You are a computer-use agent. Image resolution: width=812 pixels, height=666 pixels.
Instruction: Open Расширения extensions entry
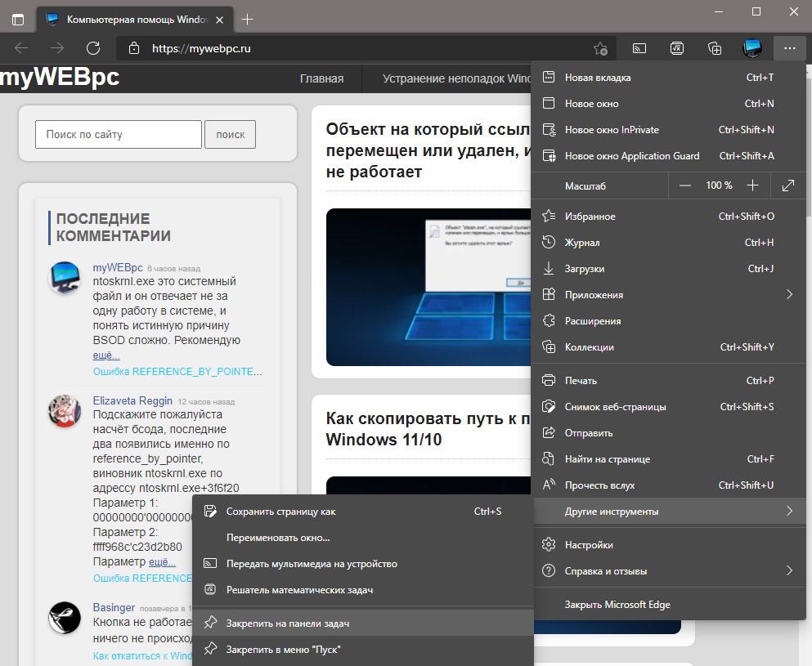(x=669, y=321)
